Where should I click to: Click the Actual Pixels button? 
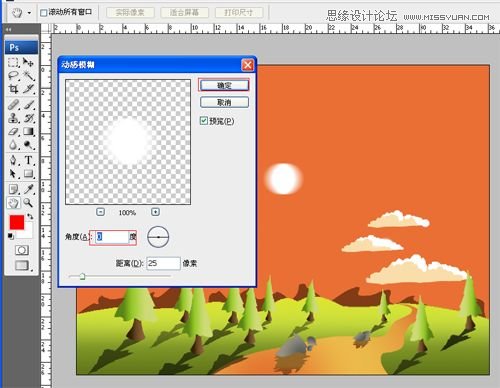[130, 13]
